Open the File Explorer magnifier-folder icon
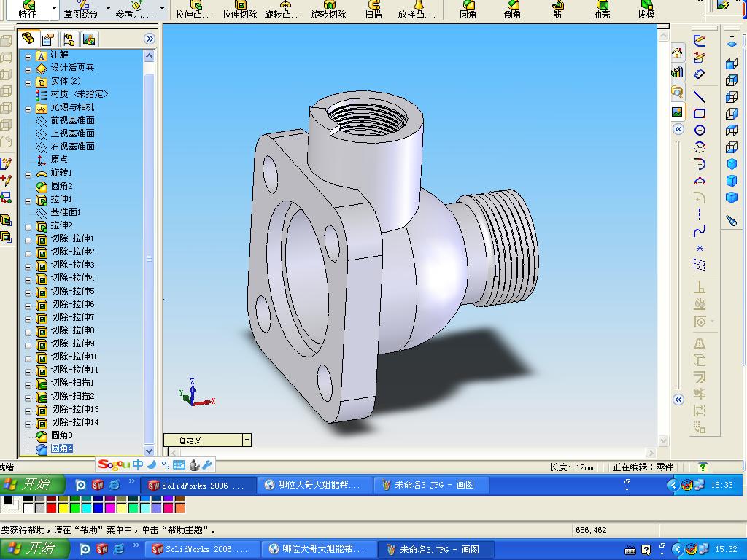 [677, 91]
